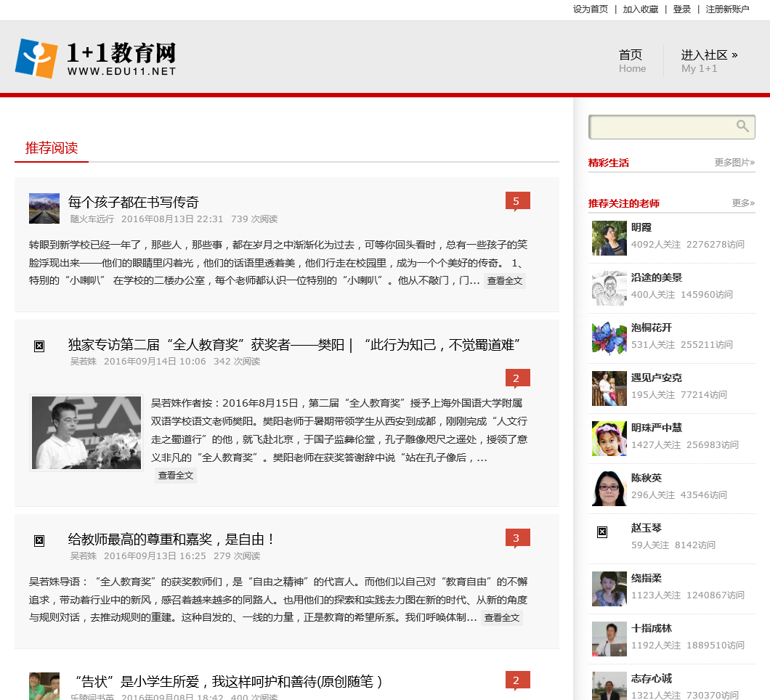The image size is (770, 700).
Task: Click 明珠严中慧's child photo avatar
Action: [609, 439]
